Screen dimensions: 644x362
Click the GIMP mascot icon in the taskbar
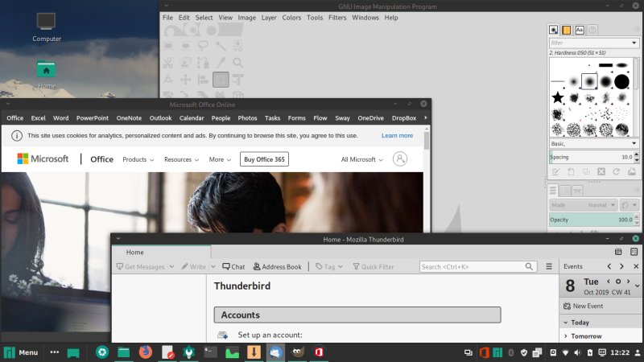tap(297, 352)
